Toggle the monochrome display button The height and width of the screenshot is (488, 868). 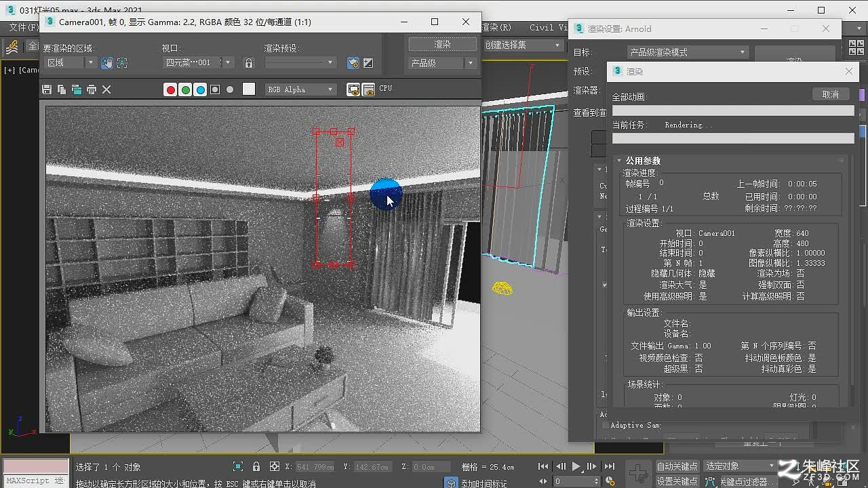click(230, 89)
